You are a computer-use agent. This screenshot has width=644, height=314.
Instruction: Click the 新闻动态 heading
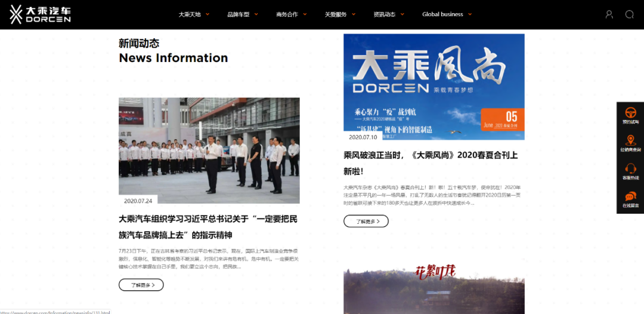point(139,43)
